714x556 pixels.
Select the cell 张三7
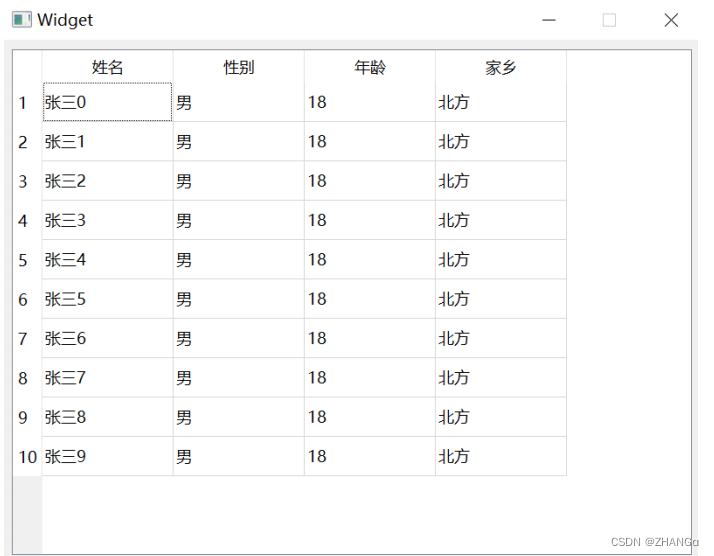tap(107, 378)
